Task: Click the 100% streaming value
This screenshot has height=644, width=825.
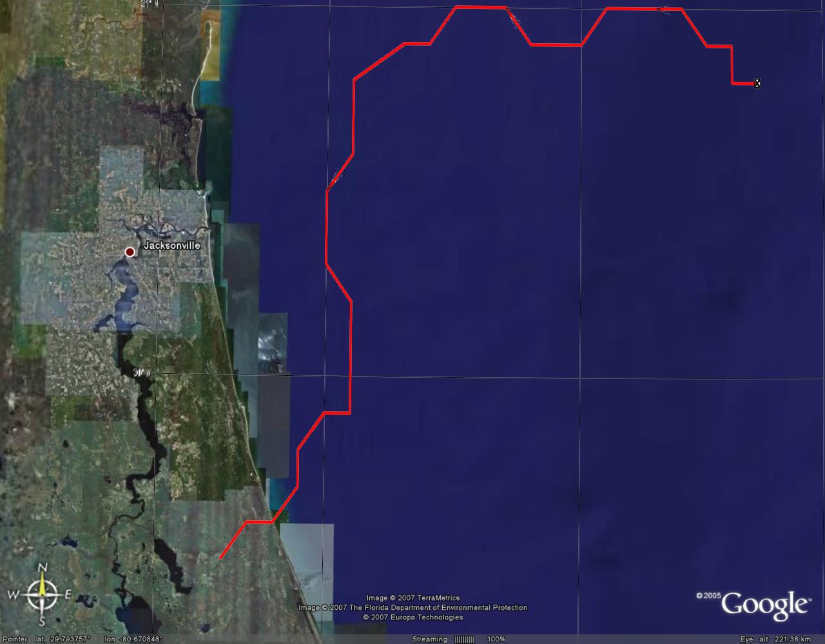Action: click(496, 639)
